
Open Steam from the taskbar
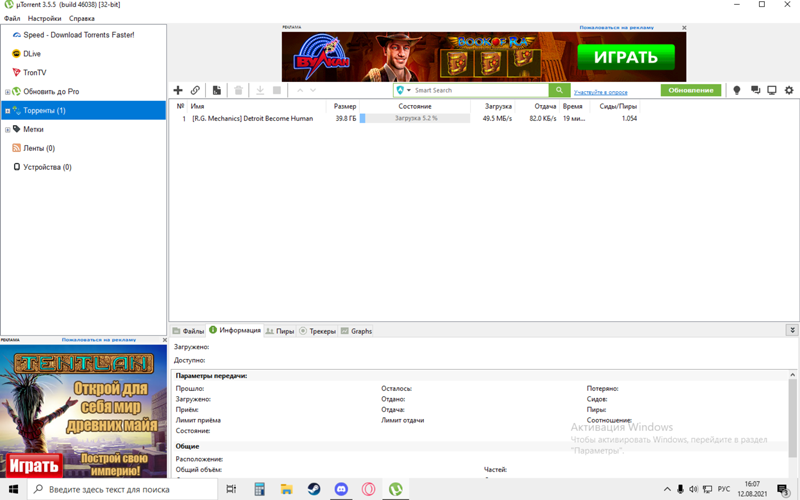314,489
